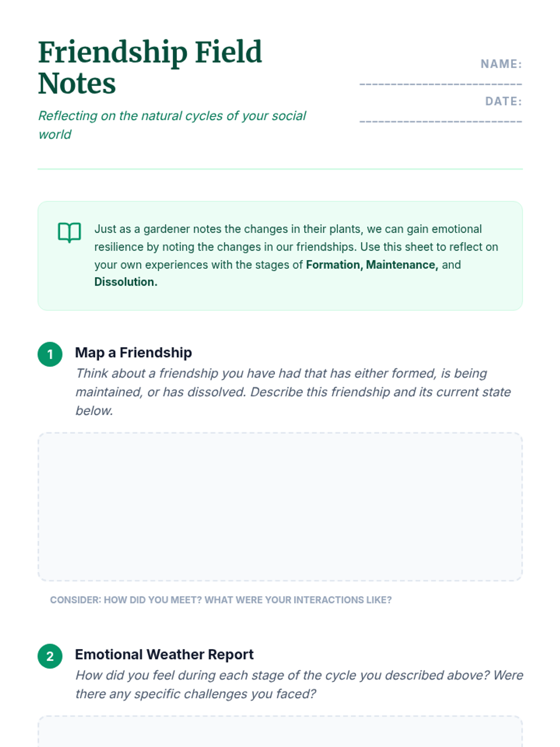Screen dimensions: 560x747
Task: Click the open book icon
Action: click(x=69, y=232)
